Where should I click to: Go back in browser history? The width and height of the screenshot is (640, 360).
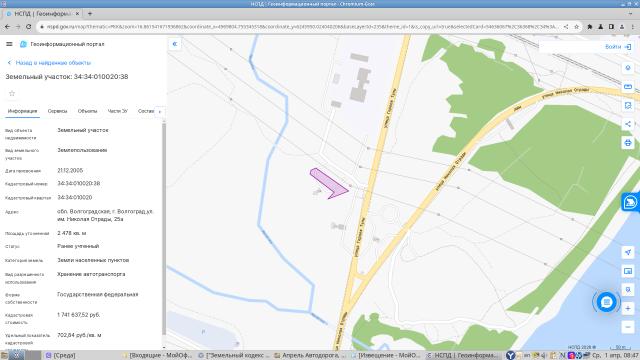tap(7, 27)
